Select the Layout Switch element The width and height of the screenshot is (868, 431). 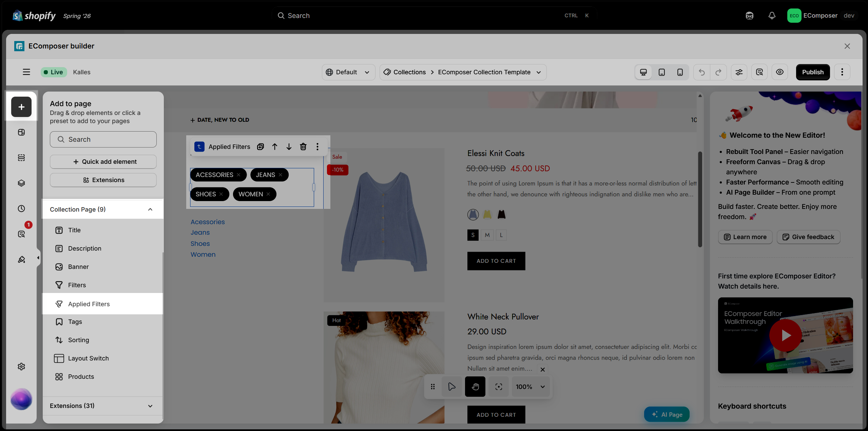pyautogui.click(x=102, y=358)
